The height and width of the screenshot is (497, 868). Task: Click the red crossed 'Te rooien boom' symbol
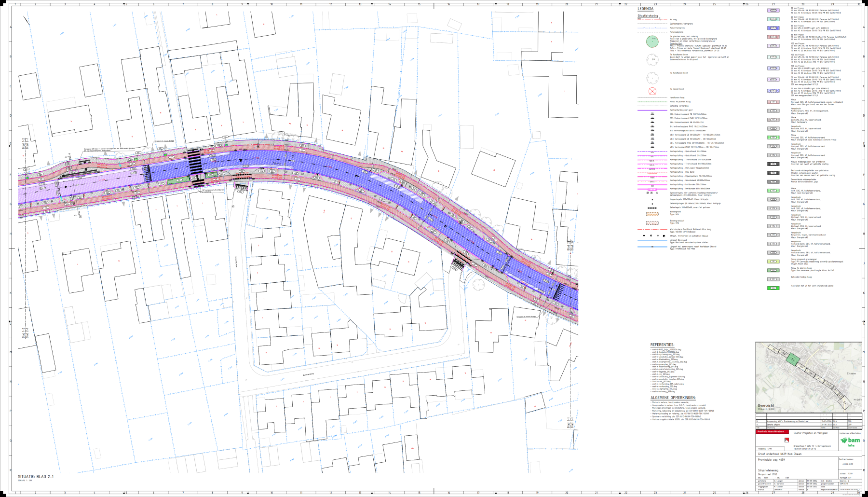click(x=652, y=91)
